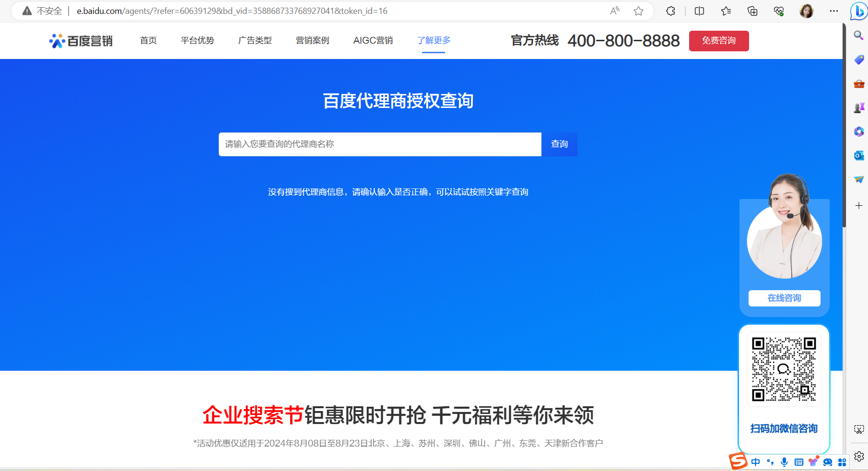Click the not-secure warning icon
Screen dimensions: 868x471
point(27,11)
